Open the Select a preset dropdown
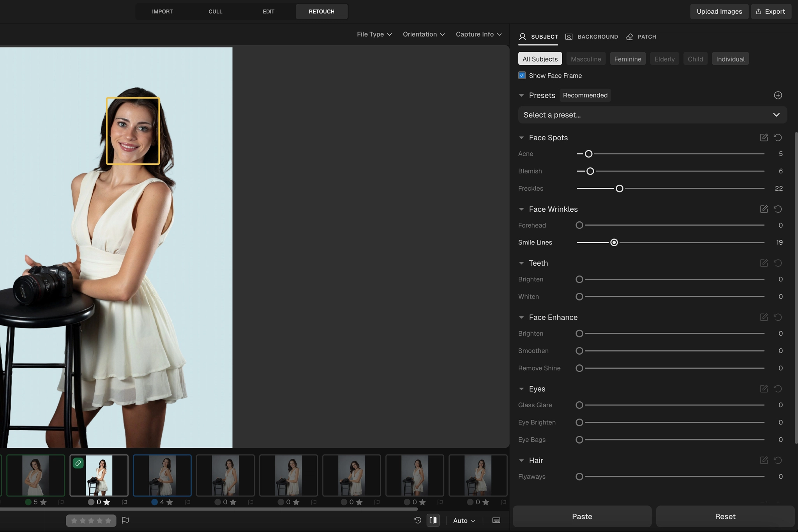Screen dimensions: 798x532 pyautogui.click(x=652, y=115)
